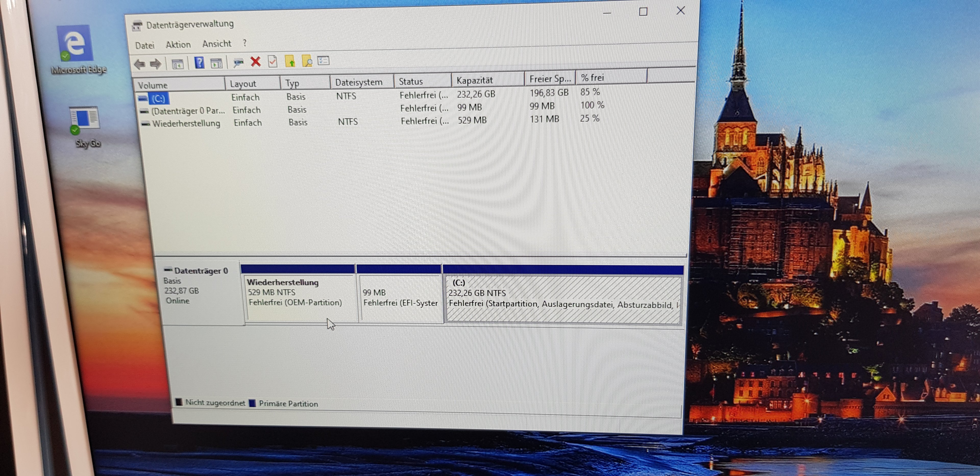Sort by Dateisystem column header
The image size is (980, 476).
(358, 82)
